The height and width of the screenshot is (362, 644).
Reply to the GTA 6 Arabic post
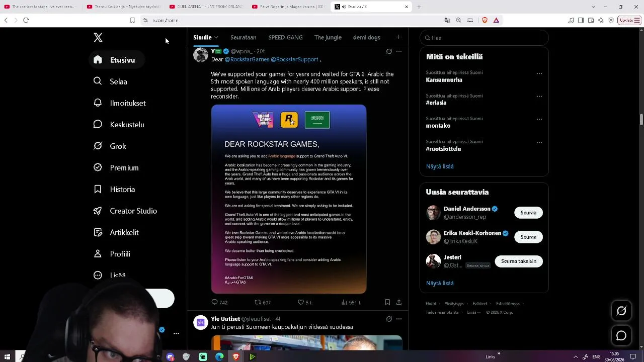click(x=219, y=302)
